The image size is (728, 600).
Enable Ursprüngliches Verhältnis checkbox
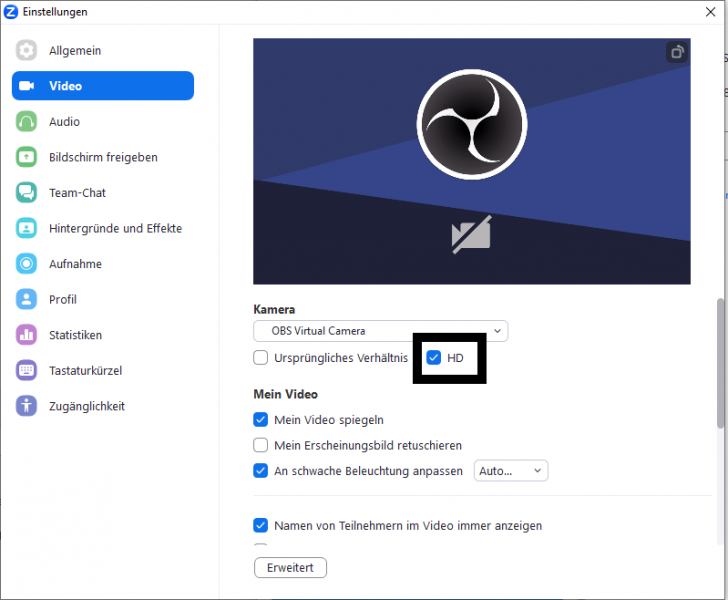260,358
